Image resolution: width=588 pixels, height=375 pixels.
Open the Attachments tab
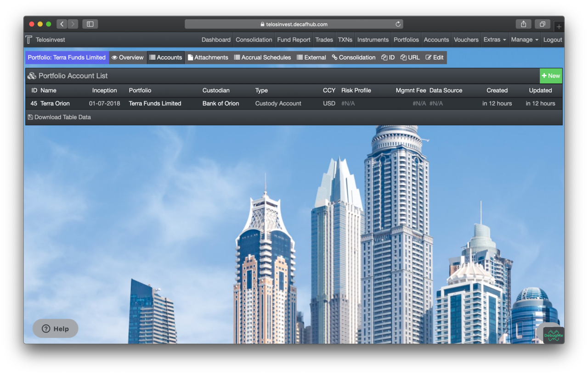(x=208, y=57)
